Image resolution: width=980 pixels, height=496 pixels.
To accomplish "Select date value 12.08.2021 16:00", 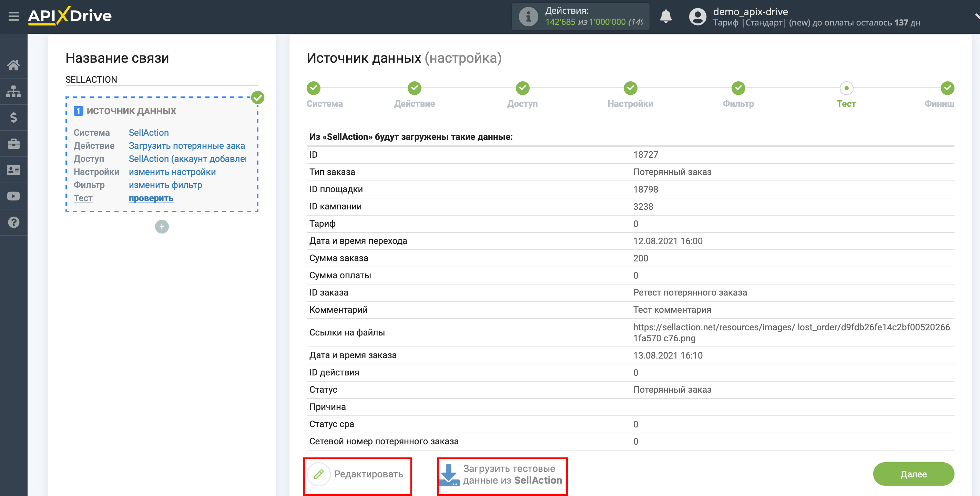I will 668,241.
